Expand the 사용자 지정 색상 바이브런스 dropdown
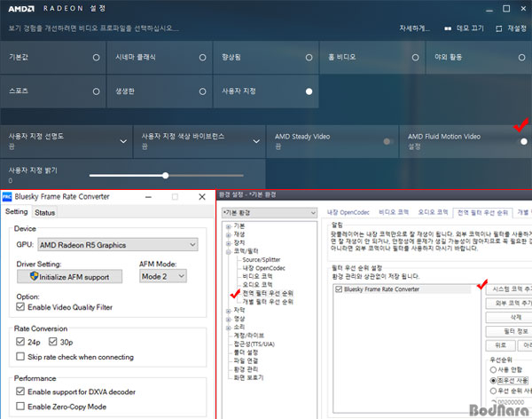 point(199,141)
